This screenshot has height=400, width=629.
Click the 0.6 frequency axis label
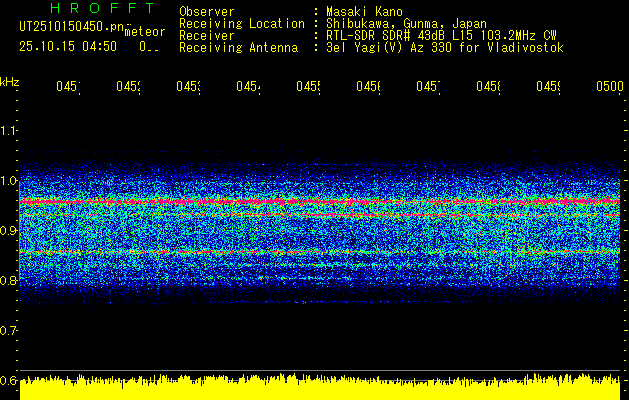8,380
